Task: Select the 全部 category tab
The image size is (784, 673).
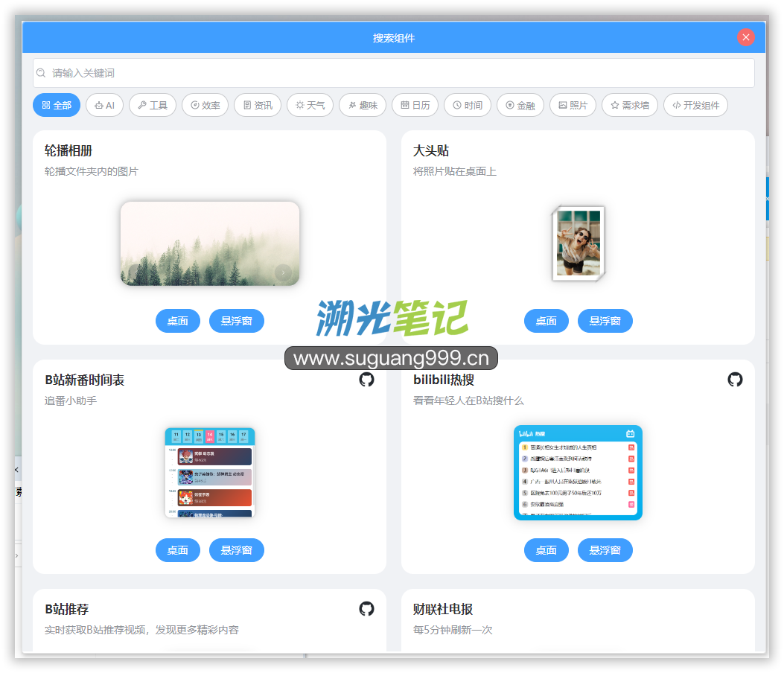Action: (57, 105)
